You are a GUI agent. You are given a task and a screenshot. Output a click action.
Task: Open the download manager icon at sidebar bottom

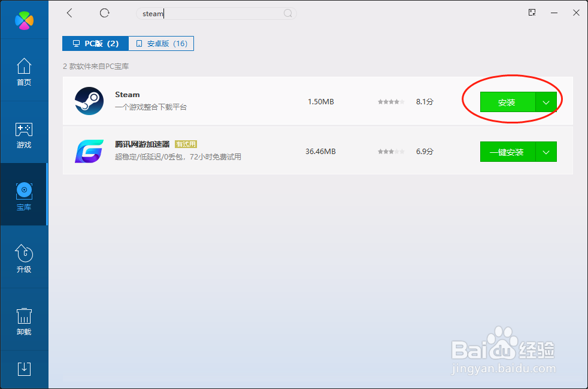[x=24, y=369]
